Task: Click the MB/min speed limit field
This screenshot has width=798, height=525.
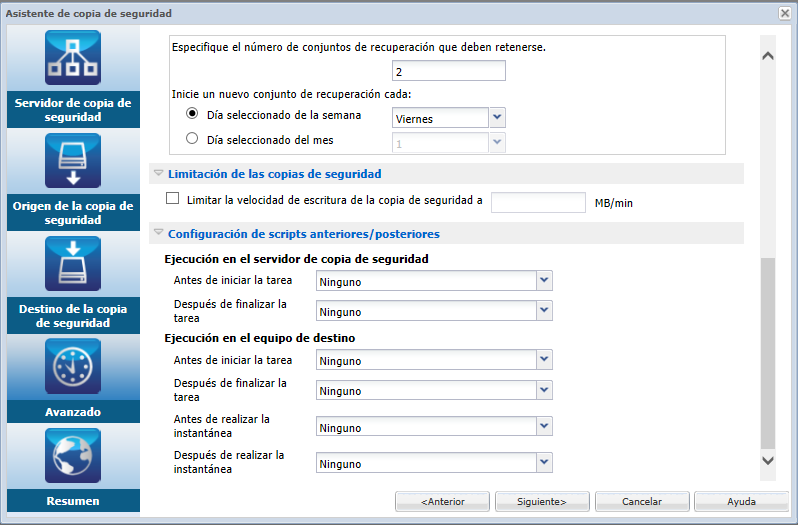Action: coord(538,202)
